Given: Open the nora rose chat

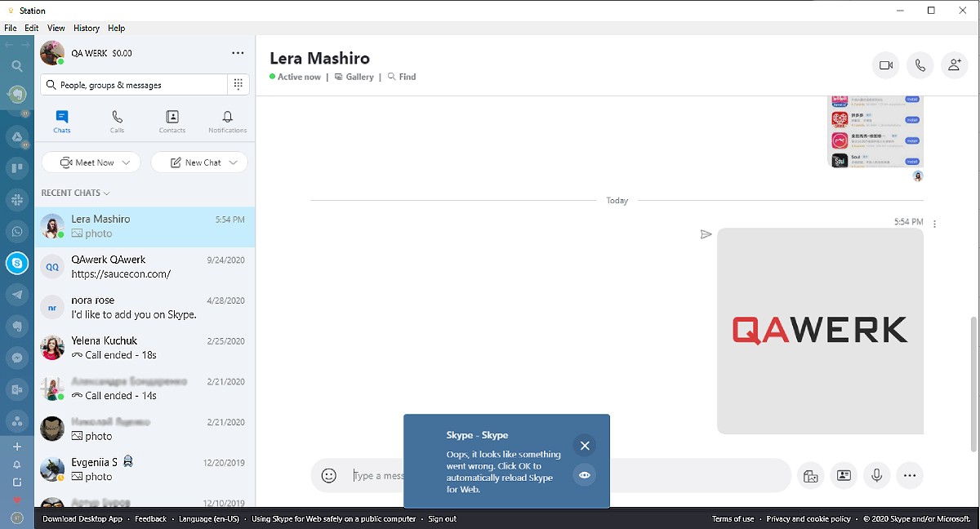Looking at the screenshot, I should pyautogui.click(x=145, y=307).
